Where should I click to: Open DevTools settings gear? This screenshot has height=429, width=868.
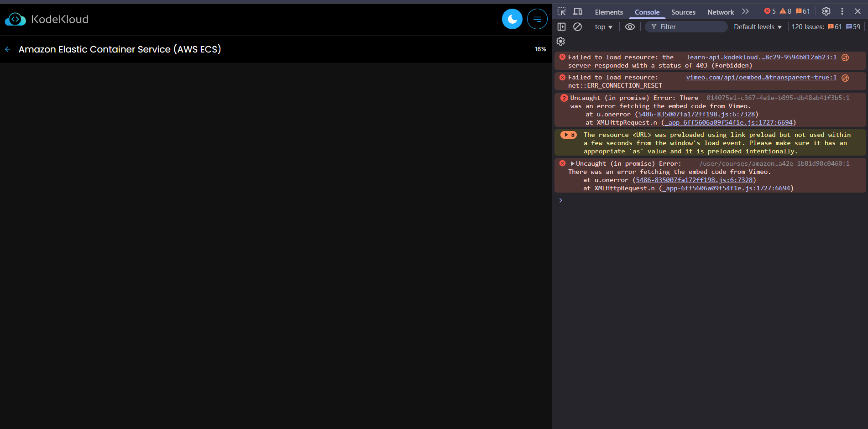(x=826, y=11)
